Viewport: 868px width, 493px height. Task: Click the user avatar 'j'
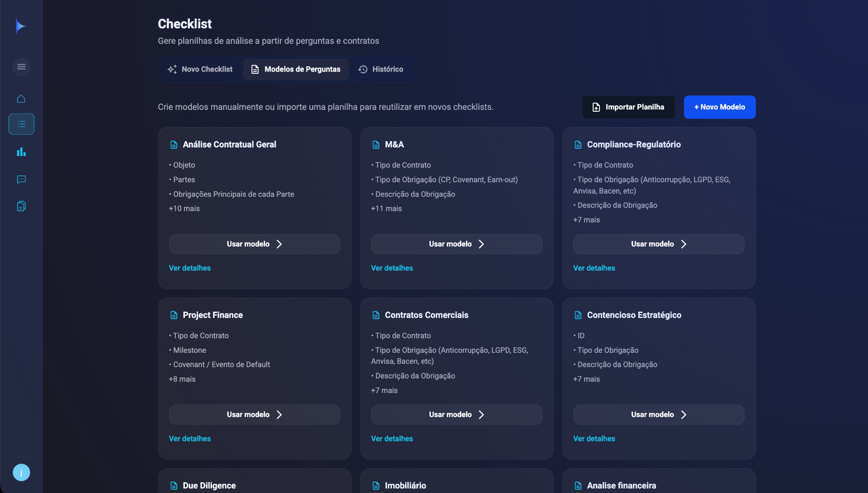pos(21,473)
